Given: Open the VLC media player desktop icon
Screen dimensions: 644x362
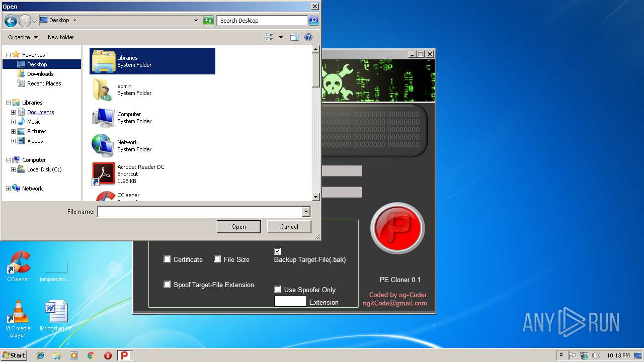Looking at the screenshot, I should tap(18, 319).
